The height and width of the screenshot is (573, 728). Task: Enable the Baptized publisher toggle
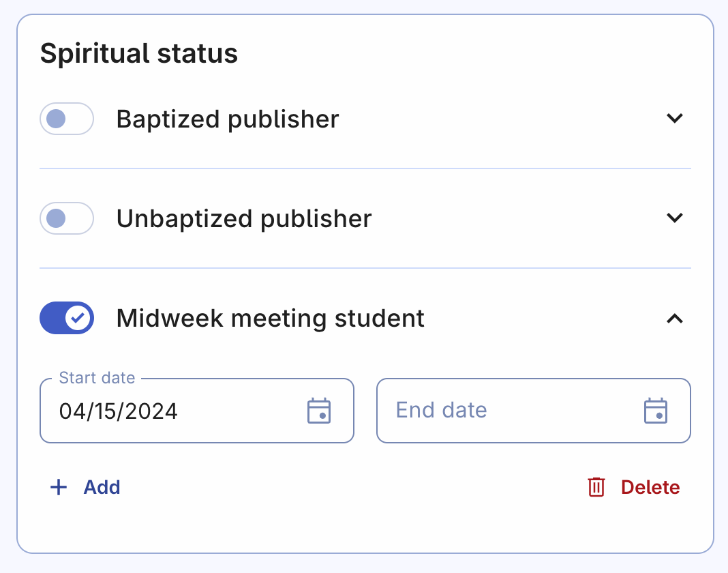tap(66, 119)
